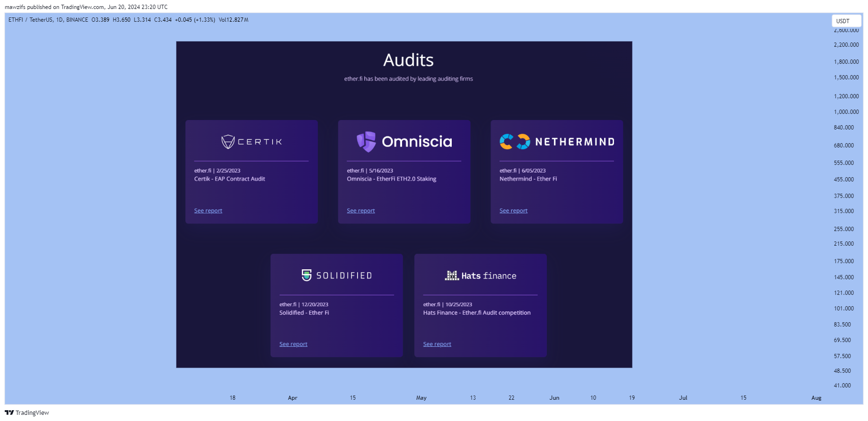Open the Hats Finance See report link

[x=437, y=344]
